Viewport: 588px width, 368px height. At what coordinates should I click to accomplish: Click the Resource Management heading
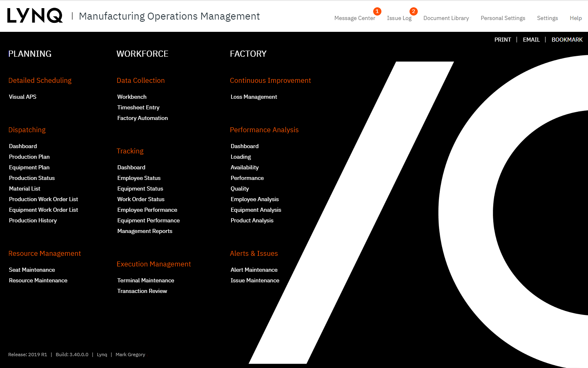click(45, 253)
